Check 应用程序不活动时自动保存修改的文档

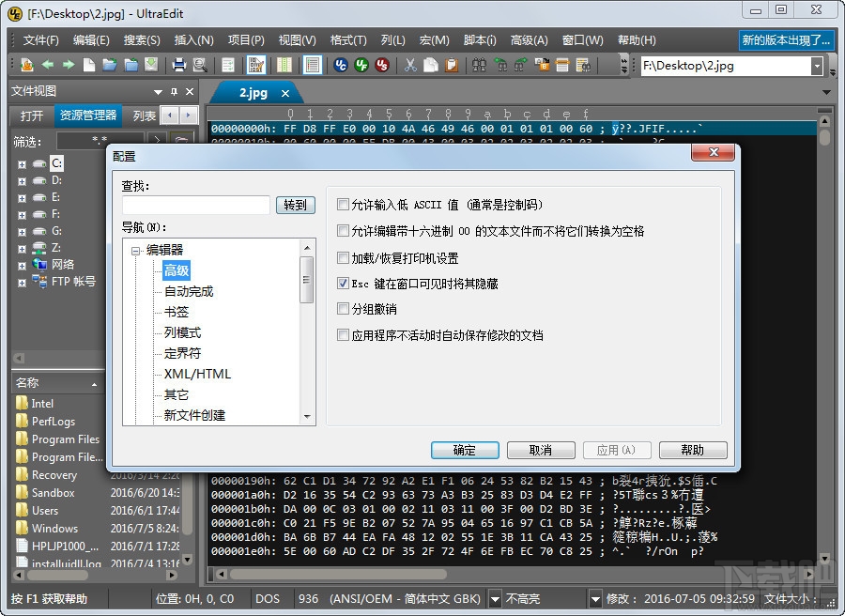point(343,334)
